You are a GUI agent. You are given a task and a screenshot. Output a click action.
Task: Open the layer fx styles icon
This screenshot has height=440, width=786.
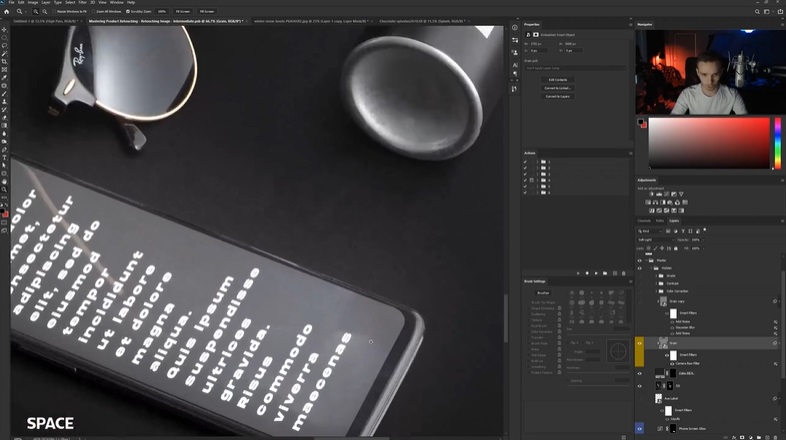pyautogui.click(x=734, y=437)
